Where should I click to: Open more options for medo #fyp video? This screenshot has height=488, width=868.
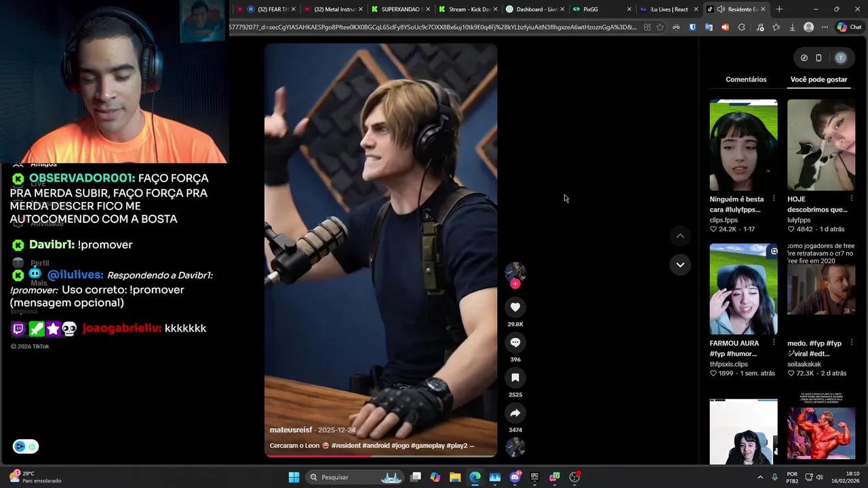click(x=852, y=343)
